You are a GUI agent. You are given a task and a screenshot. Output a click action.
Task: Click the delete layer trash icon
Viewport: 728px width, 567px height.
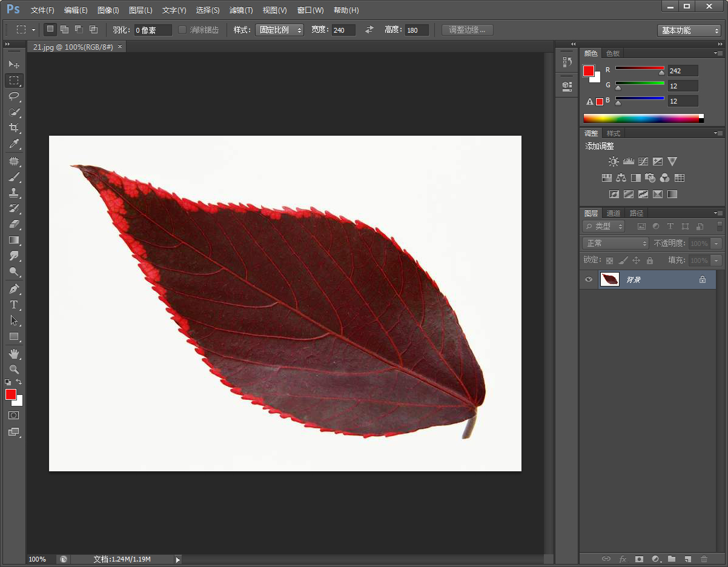point(704,559)
